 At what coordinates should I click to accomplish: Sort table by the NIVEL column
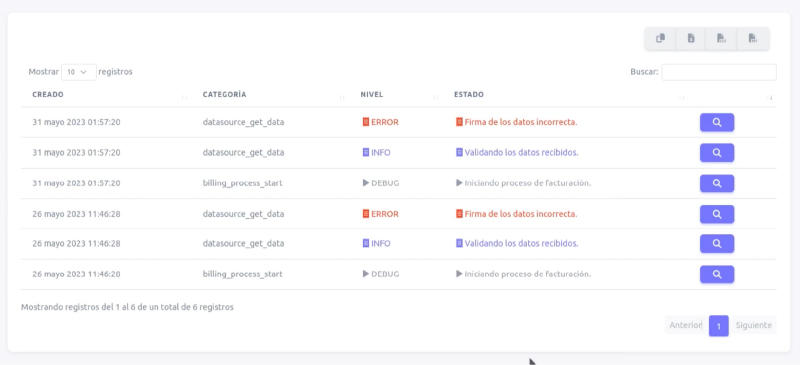pos(371,94)
